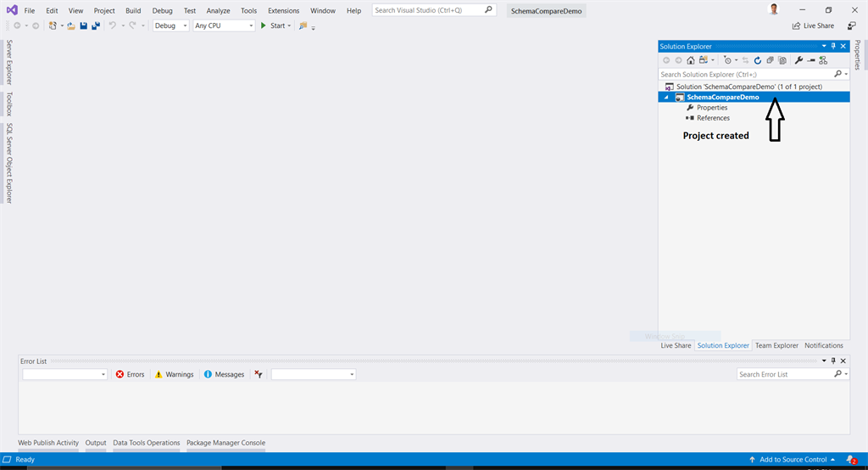Open the Toolbox side tab
Image resolution: width=868 pixels, height=470 pixels.
click(8, 104)
